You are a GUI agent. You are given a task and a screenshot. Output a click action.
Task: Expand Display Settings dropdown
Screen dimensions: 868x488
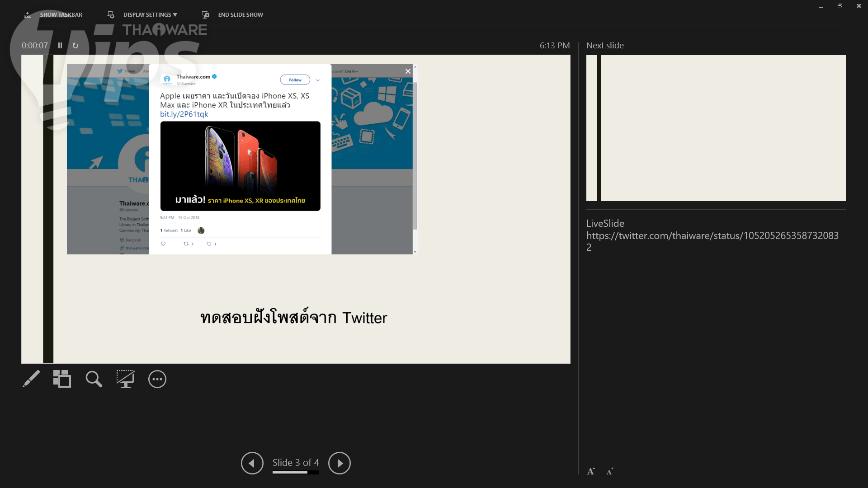coord(145,15)
